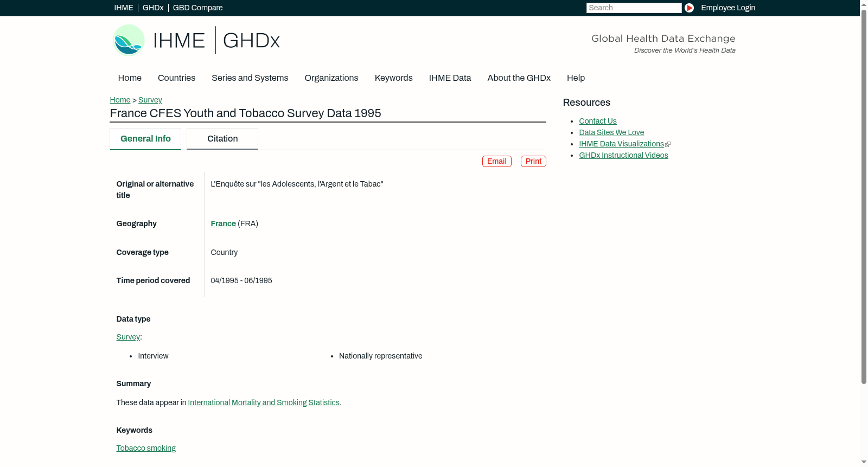The image size is (868, 467).
Task: Click the external link icon beside IHME Data Visualizations
Action: 668,144
